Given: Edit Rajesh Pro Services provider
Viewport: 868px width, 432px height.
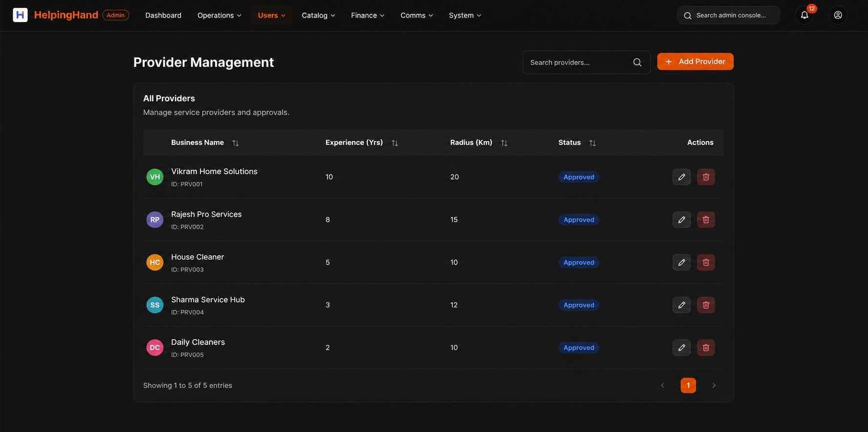Looking at the screenshot, I should (682, 220).
